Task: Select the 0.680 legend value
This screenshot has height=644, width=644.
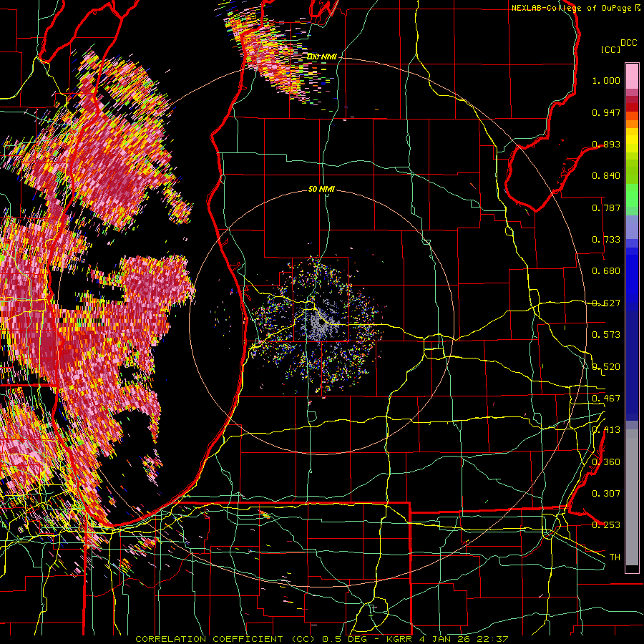Action: (606, 271)
